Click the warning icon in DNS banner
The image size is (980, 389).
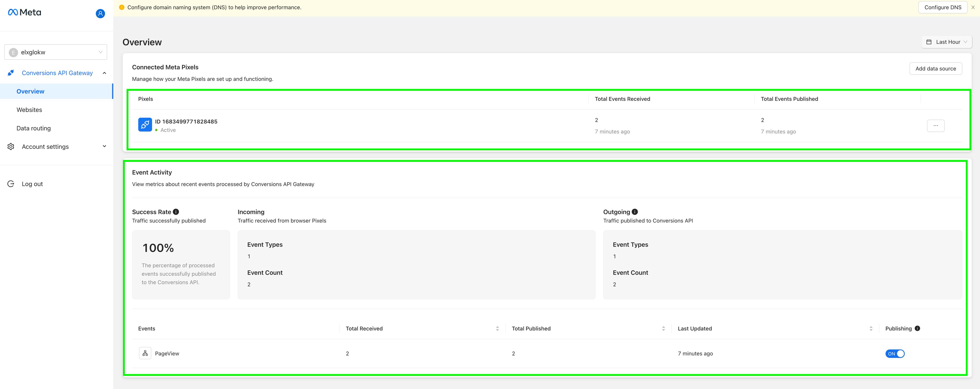[122, 7]
